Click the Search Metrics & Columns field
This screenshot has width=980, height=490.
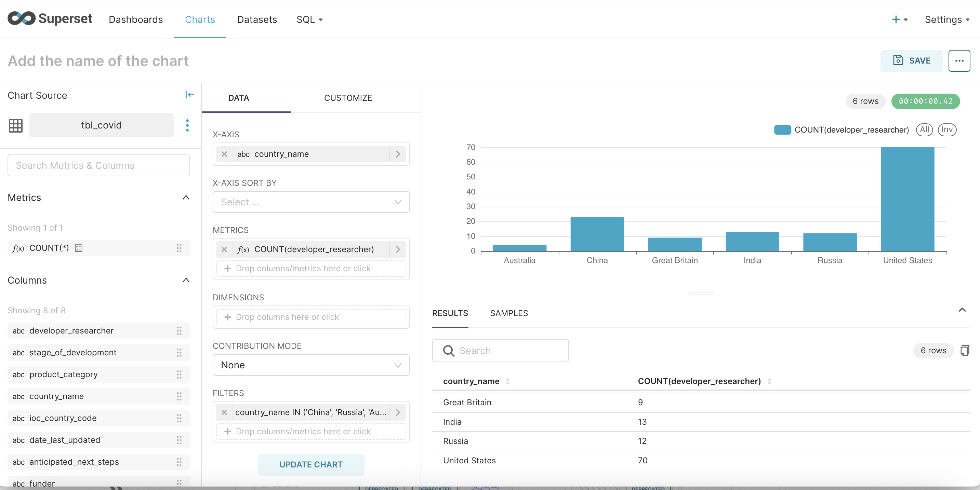tap(98, 165)
